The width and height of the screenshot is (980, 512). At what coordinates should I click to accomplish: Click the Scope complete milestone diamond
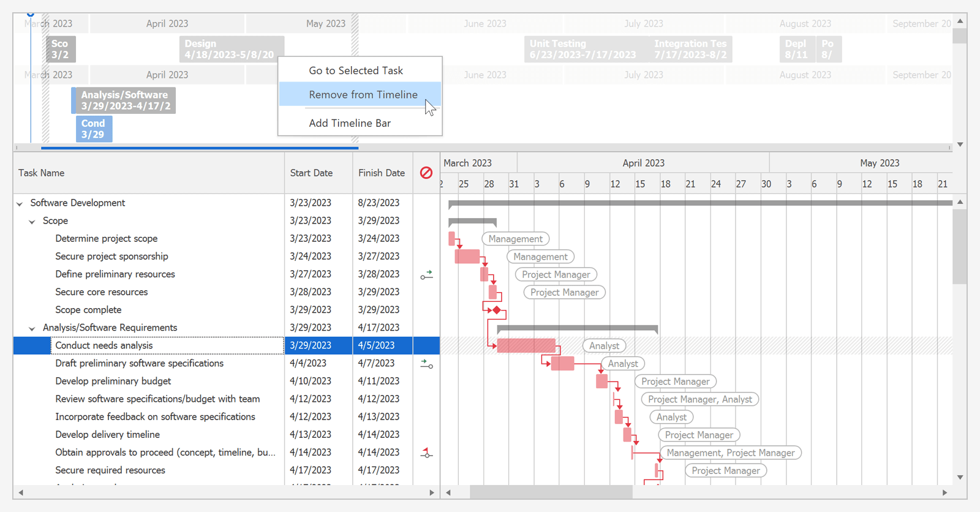(x=497, y=311)
